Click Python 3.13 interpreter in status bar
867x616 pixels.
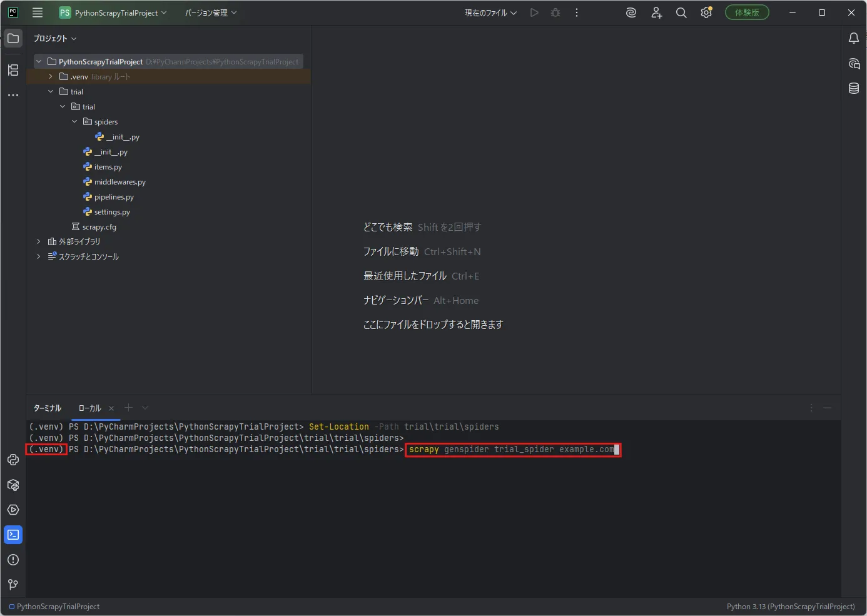[791, 607]
